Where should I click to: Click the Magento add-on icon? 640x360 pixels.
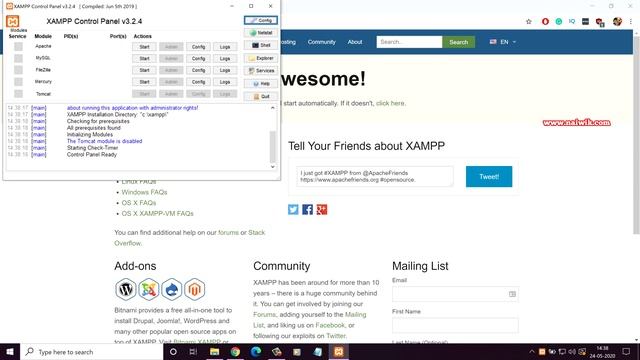coord(195,289)
